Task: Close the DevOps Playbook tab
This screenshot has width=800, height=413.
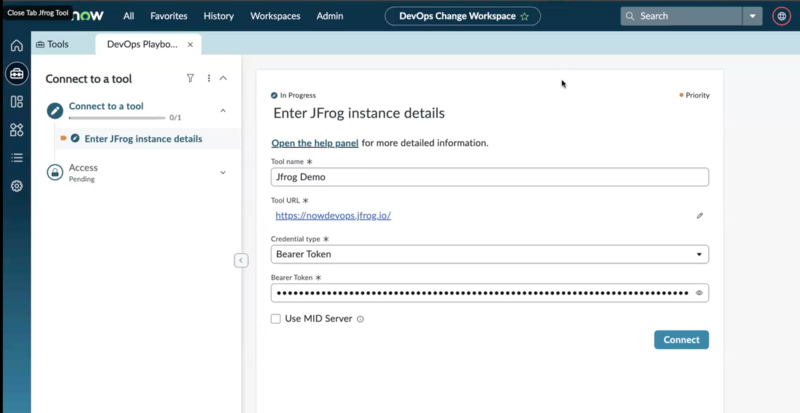Action: click(190, 44)
